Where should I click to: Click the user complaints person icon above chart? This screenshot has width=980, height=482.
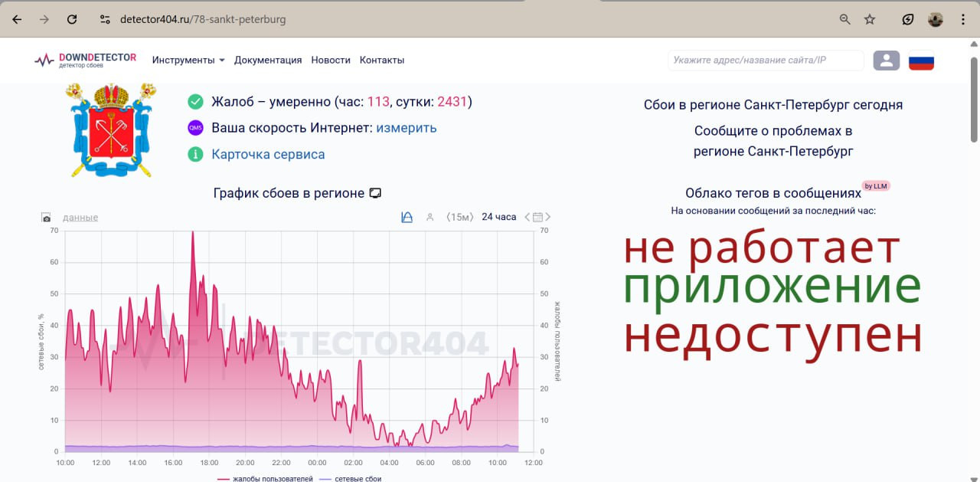pos(430,218)
